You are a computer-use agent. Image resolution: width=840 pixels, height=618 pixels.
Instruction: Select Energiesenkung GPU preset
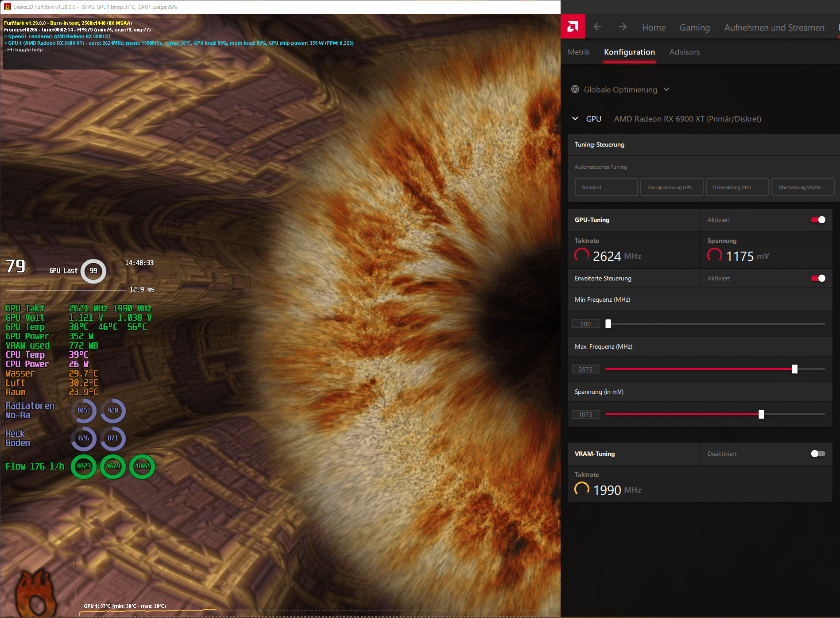point(672,187)
